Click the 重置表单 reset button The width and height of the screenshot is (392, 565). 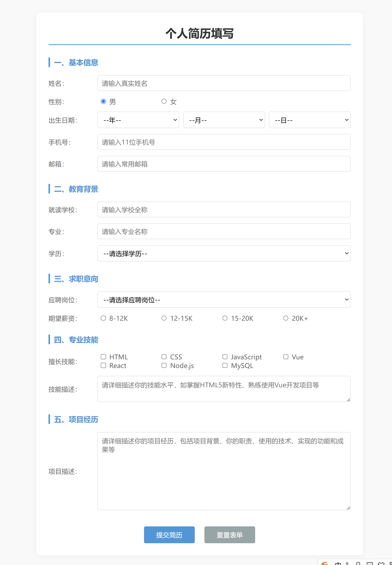[230, 535]
